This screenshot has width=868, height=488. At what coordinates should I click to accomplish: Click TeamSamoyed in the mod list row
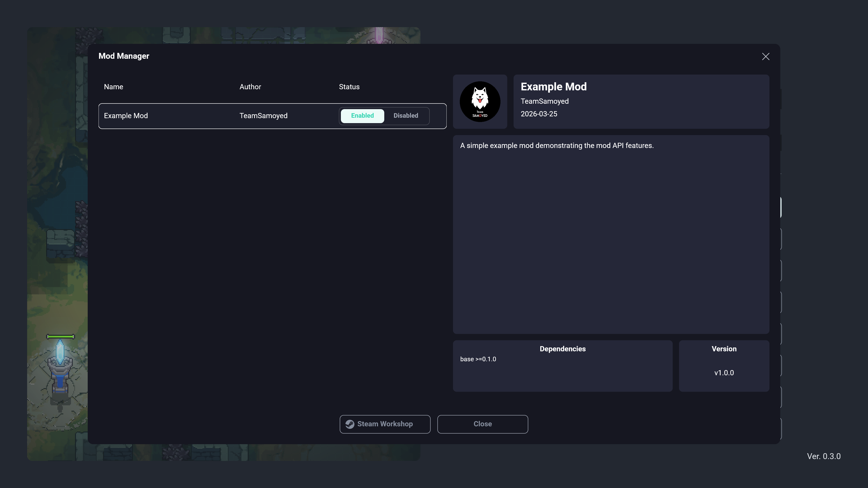[263, 115]
